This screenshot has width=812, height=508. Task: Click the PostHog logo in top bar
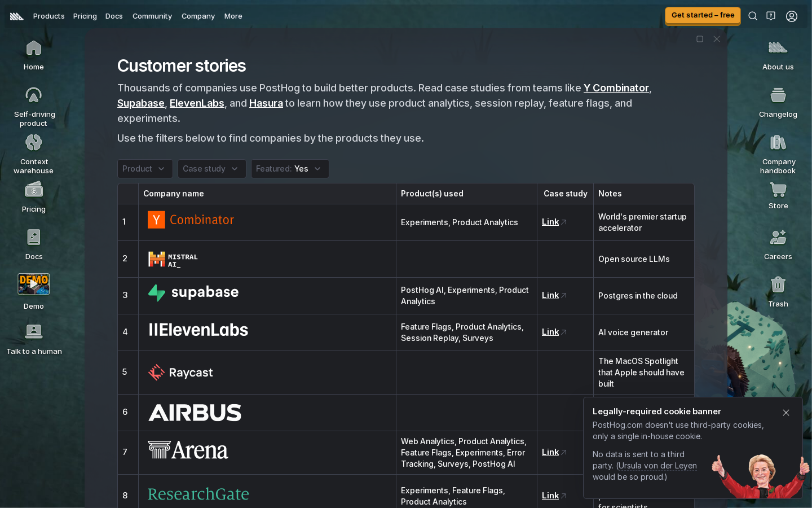point(17,16)
